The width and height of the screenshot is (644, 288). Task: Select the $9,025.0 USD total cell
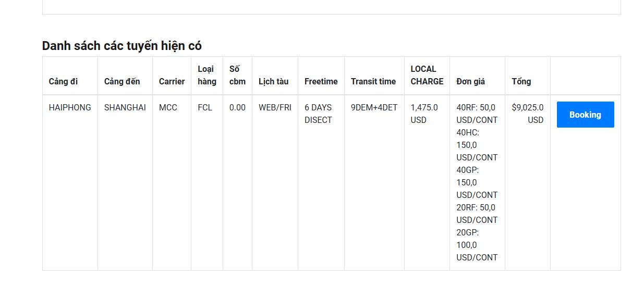coord(527,114)
